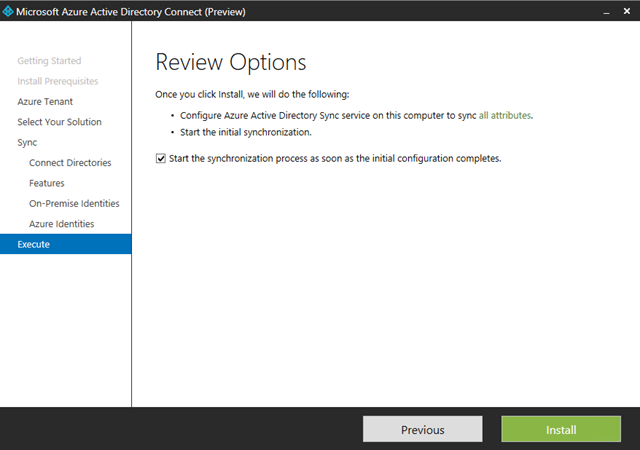Go back with the Previous button
The height and width of the screenshot is (450, 640).
pos(422,429)
